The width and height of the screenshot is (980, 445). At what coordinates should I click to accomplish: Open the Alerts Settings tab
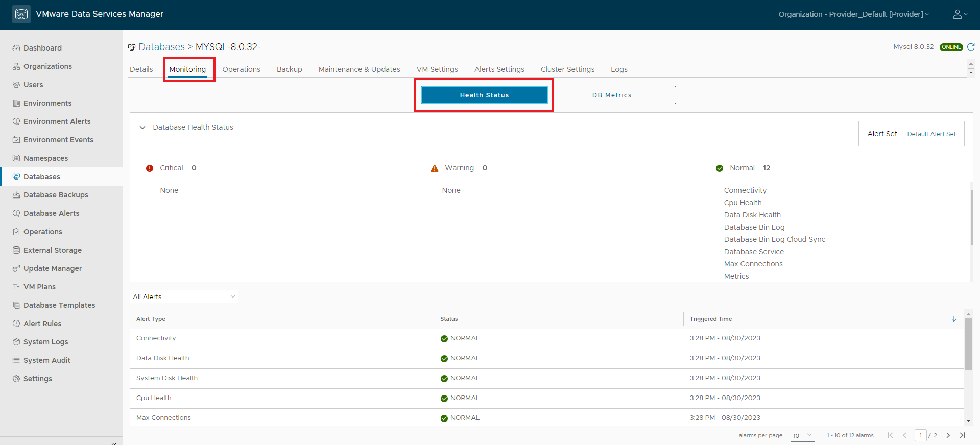499,69
